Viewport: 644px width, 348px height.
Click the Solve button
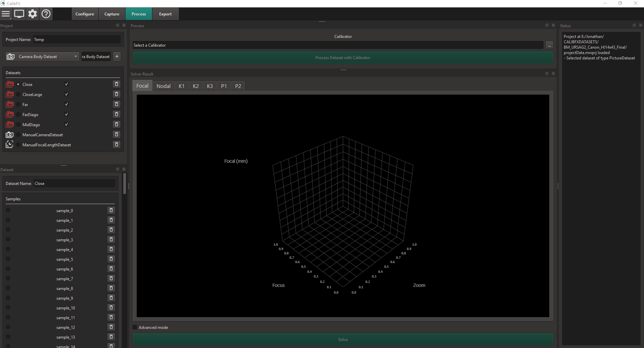(343, 340)
